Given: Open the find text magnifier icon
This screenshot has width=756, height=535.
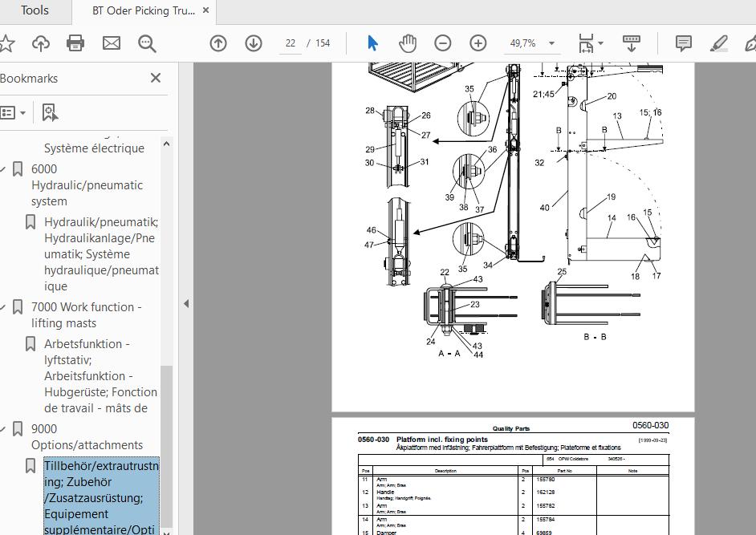Looking at the screenshot, I should coord(147,44).
